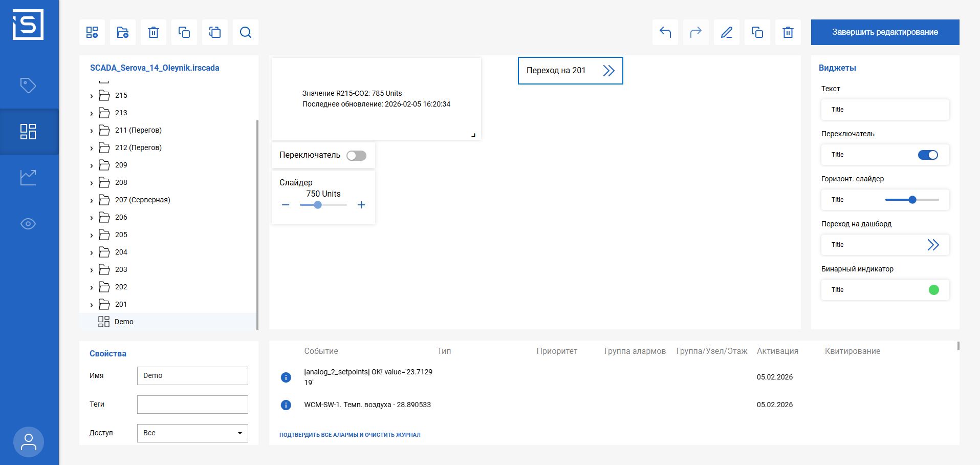Viewport: 980px width, 465px height.
Task: Click the undo arrow icon
Action: pos(665,32)
